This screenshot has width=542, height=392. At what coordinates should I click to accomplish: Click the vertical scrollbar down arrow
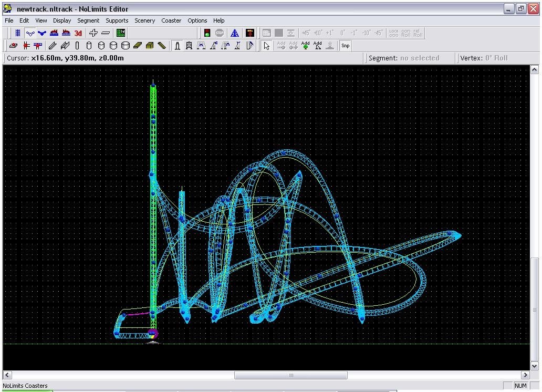point(535,366)
